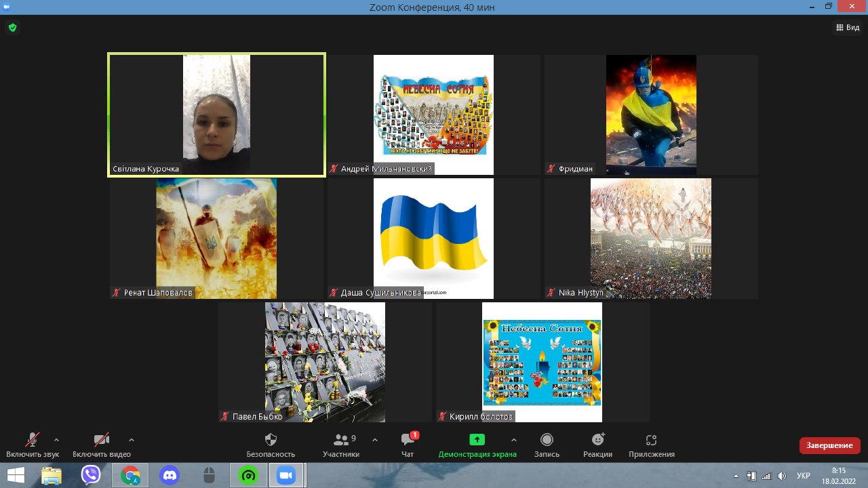Screen dimensions: 868x488
Task: Expand screen share options arrow
Action: pyautogui.click(x=513, y=439)
